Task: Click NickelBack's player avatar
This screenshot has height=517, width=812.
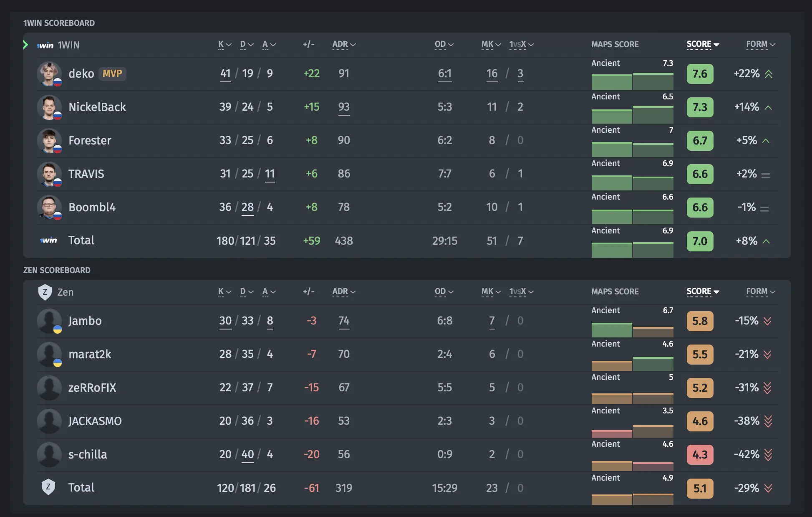Action: tap(49, 107)
